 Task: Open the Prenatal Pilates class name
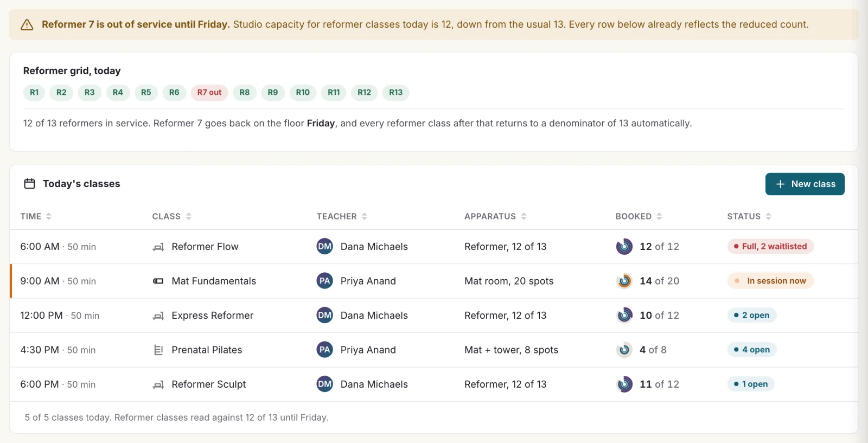[x=207, y=350]
